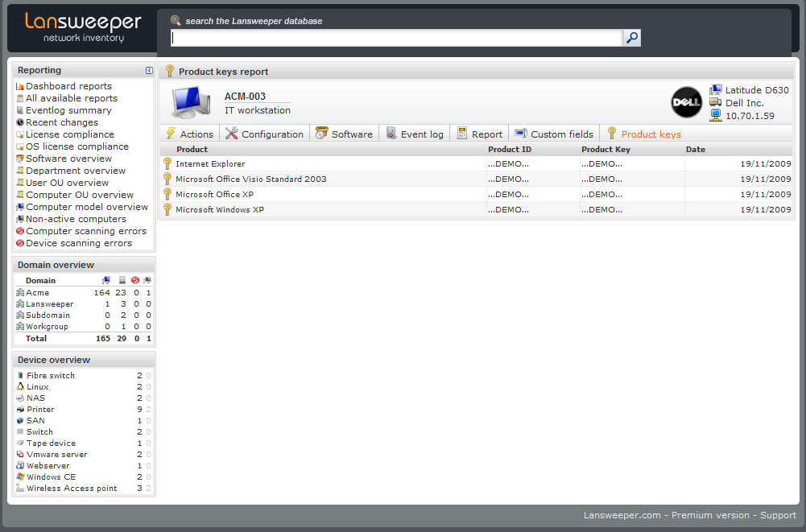Viewport: 806px width, 532px height.
Task: Click the Tape device icon
Action: click(x=20, y=443)
